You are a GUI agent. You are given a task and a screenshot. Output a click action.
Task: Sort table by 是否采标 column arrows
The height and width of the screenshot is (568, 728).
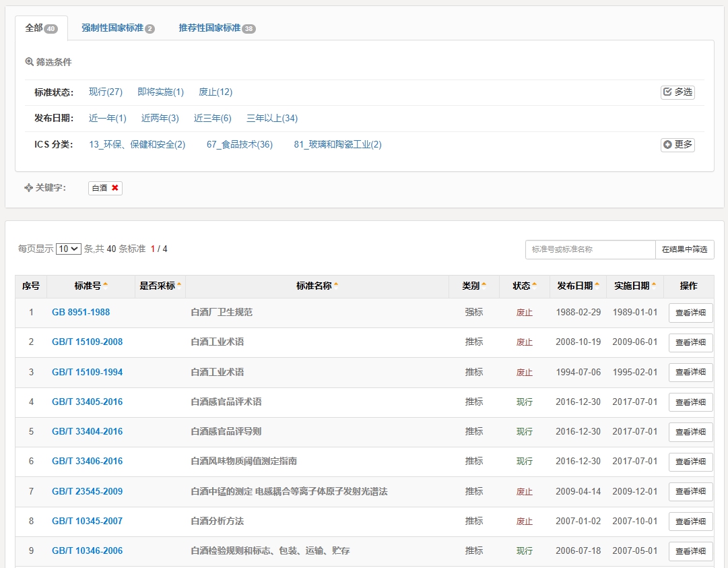[x=179, y=286]
